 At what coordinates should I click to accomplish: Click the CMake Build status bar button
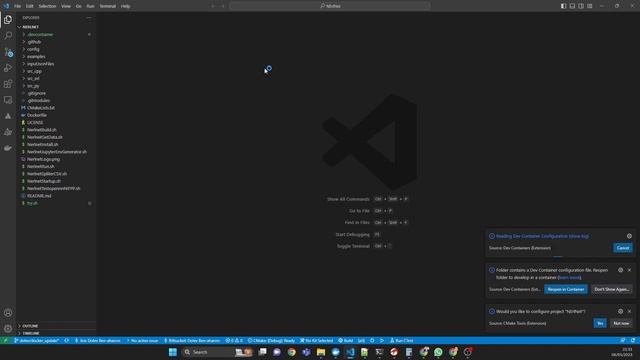pyautogui.click(x=346, y=340)
